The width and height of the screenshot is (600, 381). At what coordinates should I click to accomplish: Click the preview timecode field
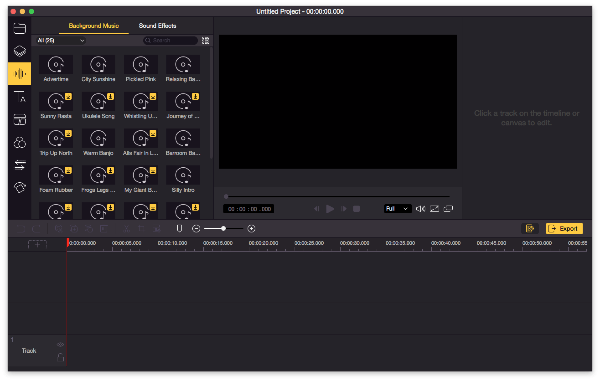(248, 209)
